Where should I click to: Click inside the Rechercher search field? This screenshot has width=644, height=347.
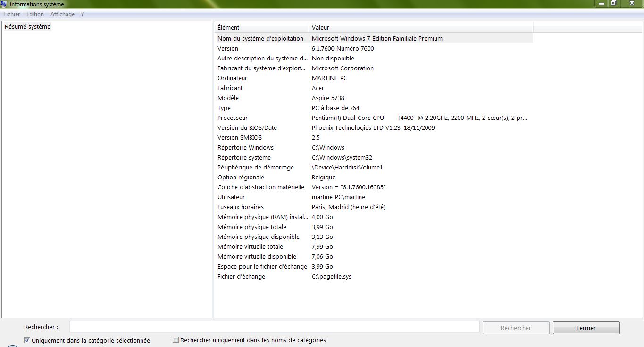click(274, 327)
